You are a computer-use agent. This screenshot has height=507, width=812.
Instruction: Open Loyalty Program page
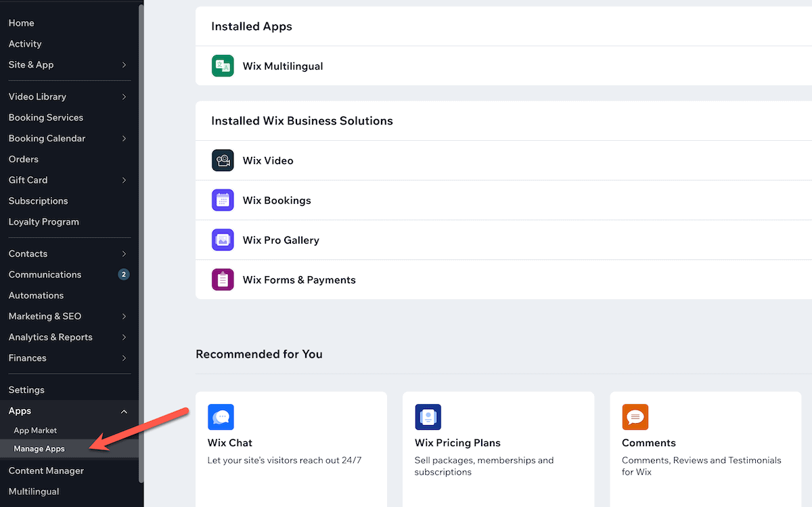(x=43, y=222)
